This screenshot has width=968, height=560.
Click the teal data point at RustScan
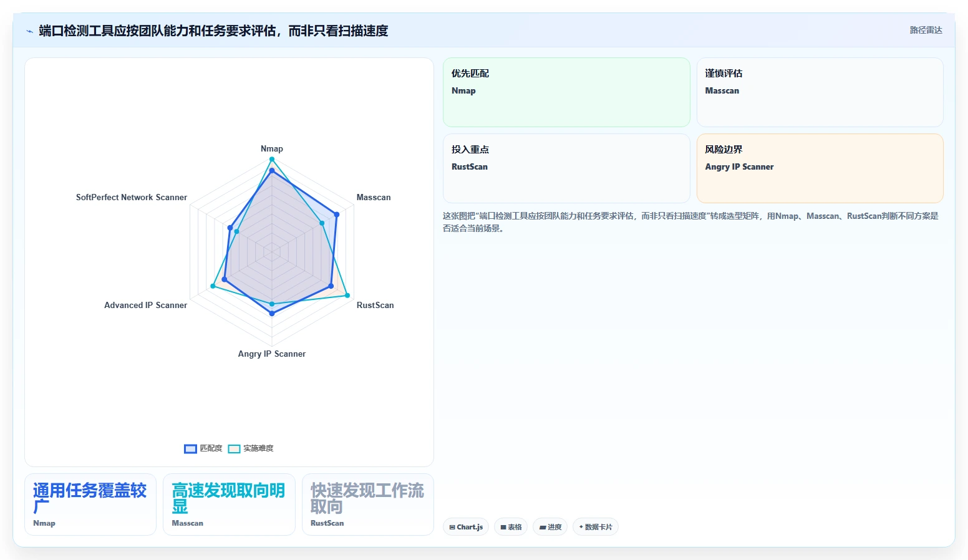(x=347, y=296)
